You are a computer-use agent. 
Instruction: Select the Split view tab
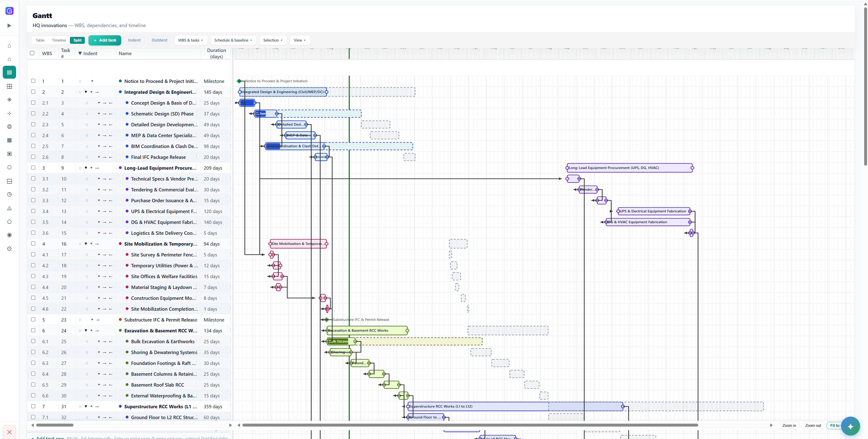78,40
